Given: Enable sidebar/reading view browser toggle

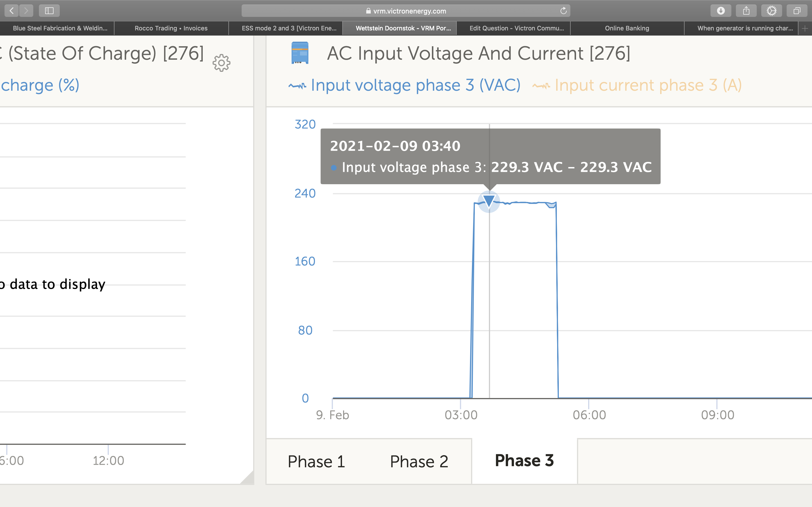Looking at the screenshot, I should pyautogui.click(x=49, y=10).
